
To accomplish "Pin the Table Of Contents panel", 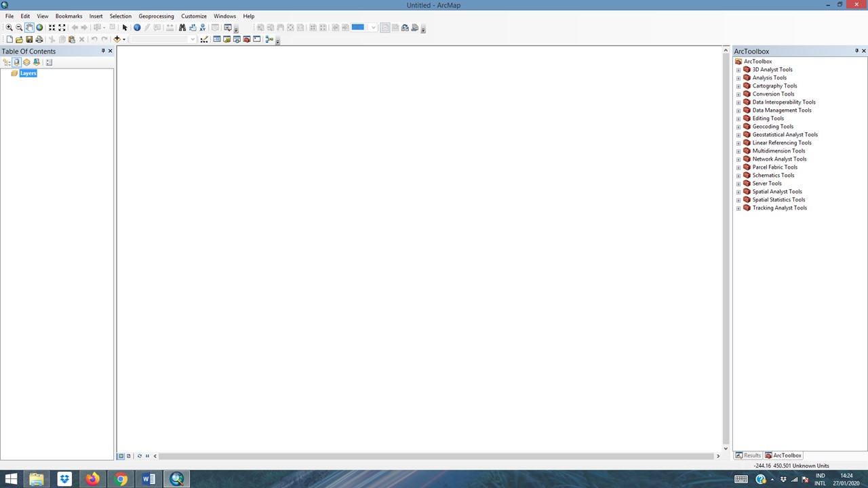I will pyautogui.click(x=103, y=51).
